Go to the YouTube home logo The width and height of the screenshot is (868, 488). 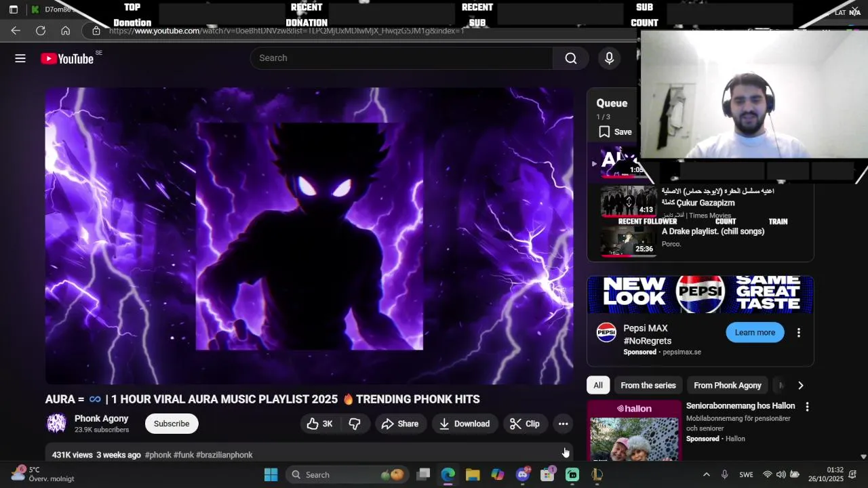point(67,59)
